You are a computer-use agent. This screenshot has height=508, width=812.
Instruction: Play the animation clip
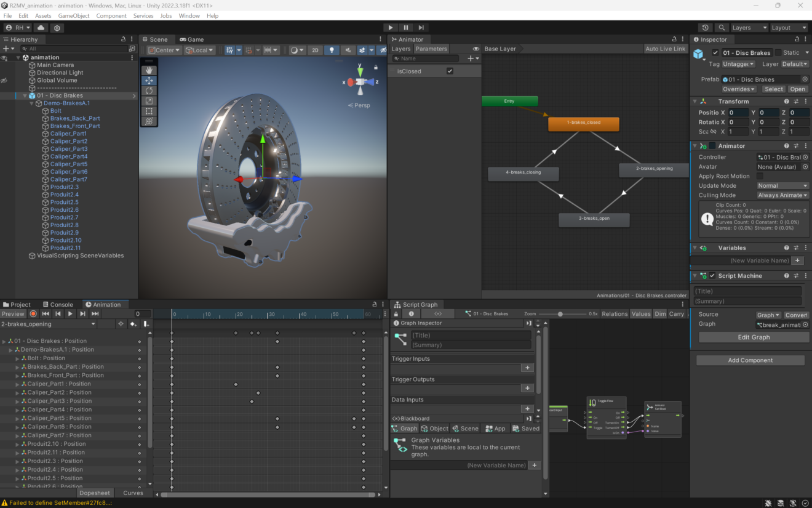click(x=70, y=314)
